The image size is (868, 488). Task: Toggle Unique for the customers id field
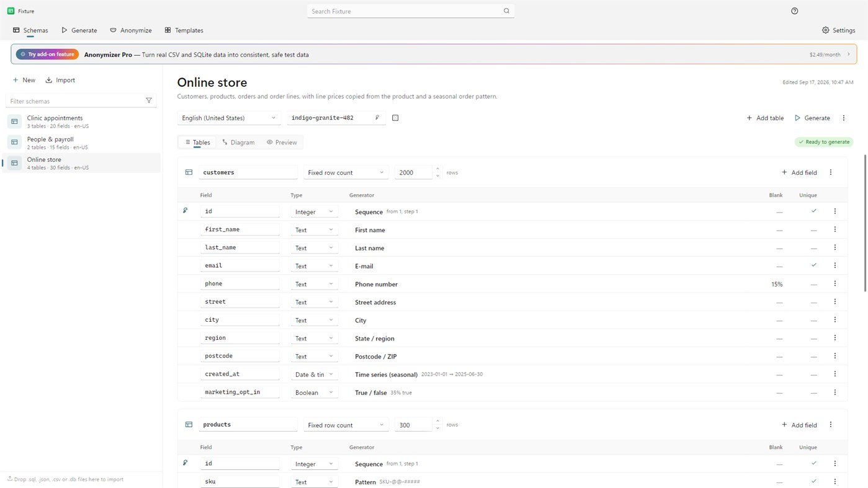(x=814, y=211)
